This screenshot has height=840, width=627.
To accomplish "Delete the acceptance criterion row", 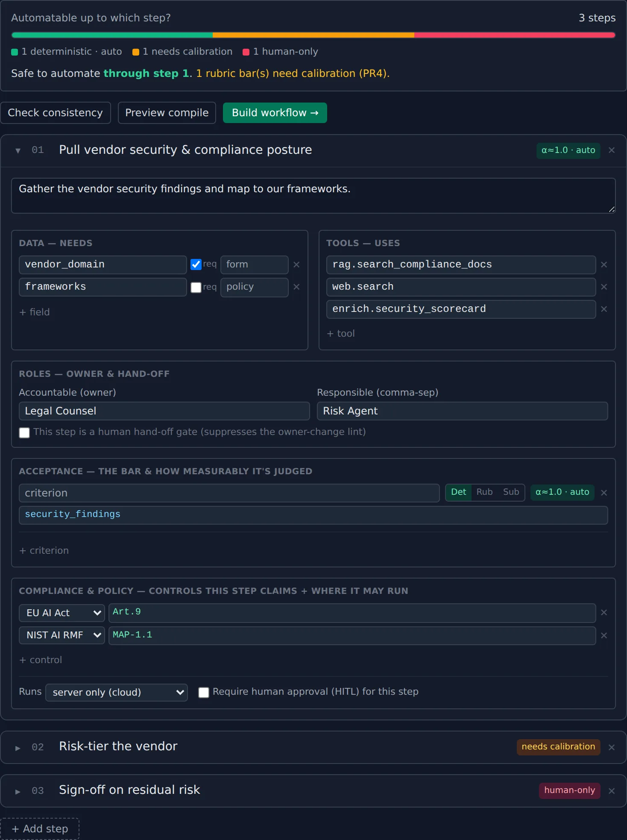I will tap(604, 493).
